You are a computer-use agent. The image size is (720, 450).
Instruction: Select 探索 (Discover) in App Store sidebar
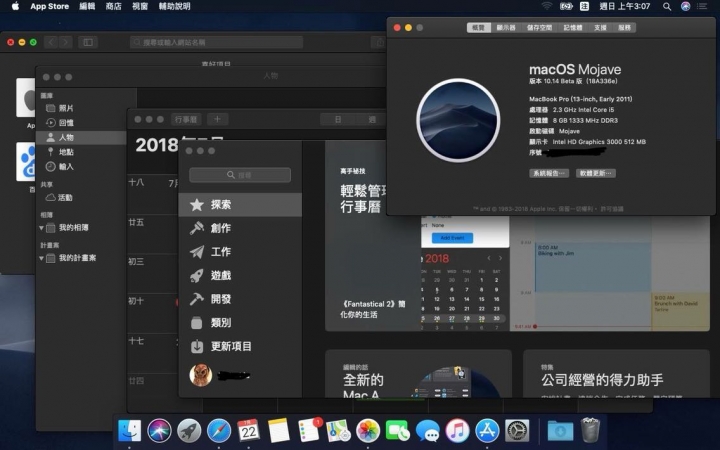(x=240, y=205)
